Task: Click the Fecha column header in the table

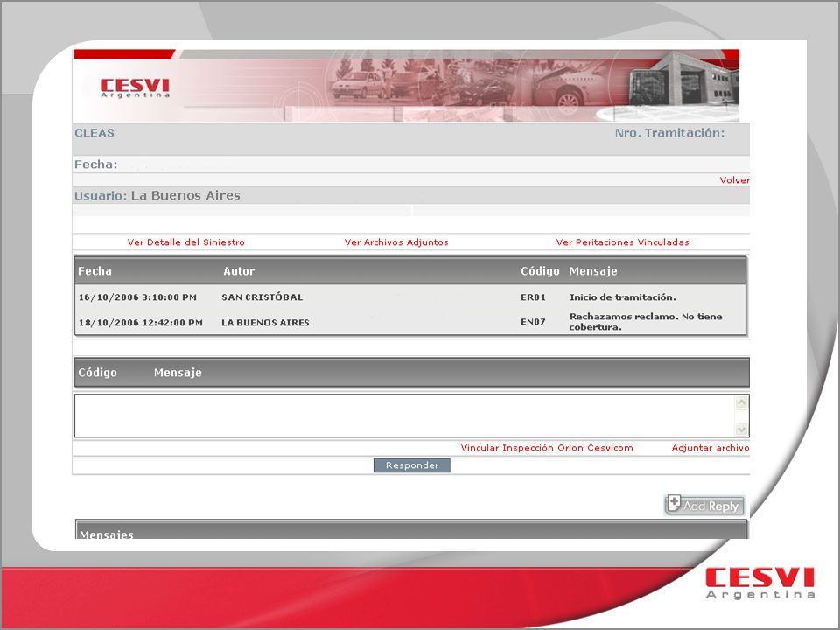Action: click(x=94, y=271)
